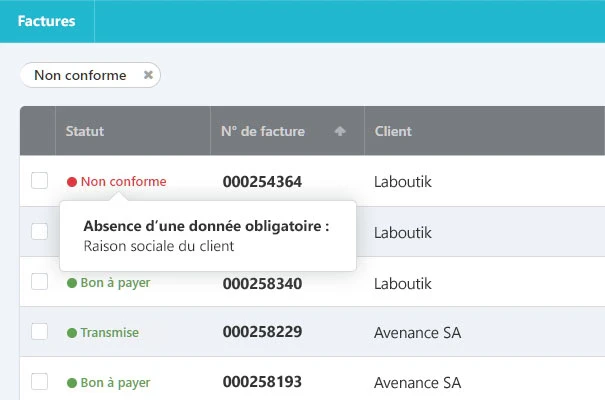
Task: Select checkbox in second Laboutik row
Action: pos(39,231)
